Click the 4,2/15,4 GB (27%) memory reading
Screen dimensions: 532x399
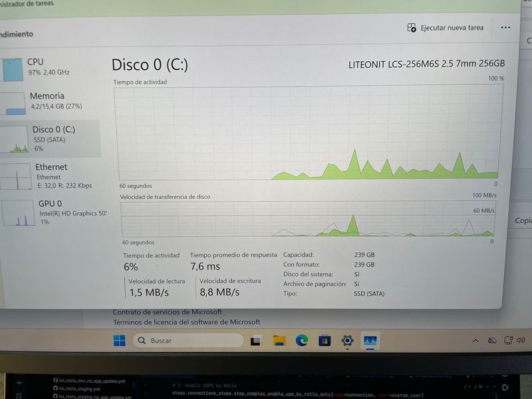[x=57, y=106]
